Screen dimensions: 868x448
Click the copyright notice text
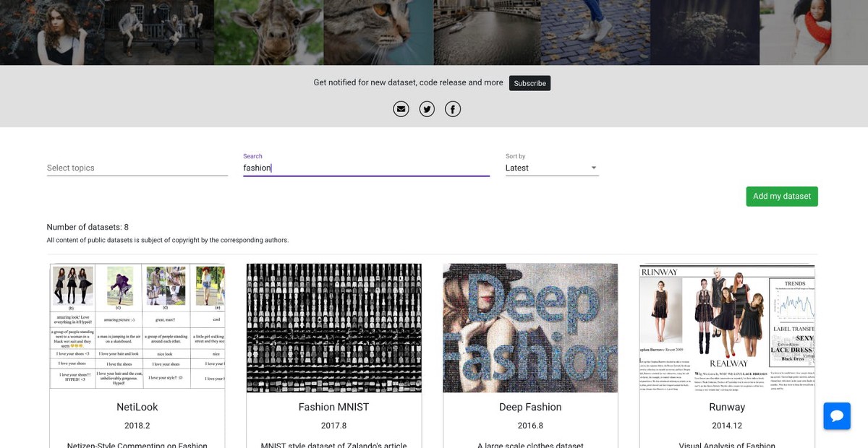168,240
